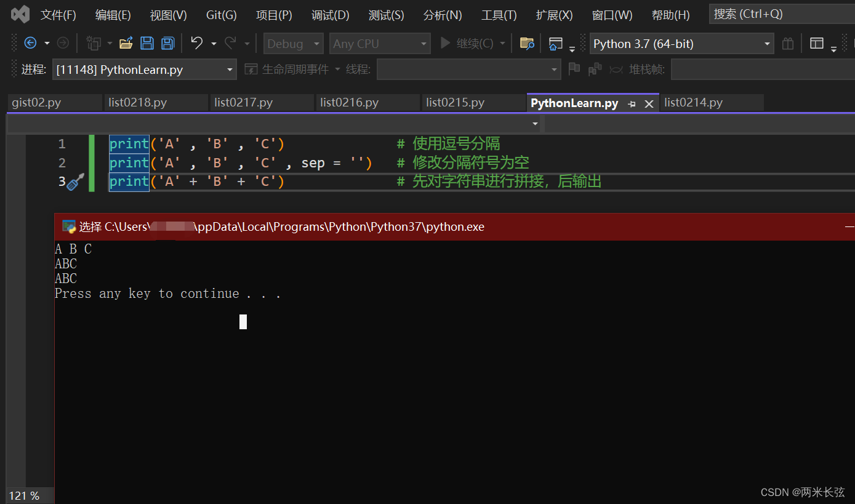Click the screwdriver quick action icon on line 3
This screenshot has width=855, height=504.
[x=76, y=182]
